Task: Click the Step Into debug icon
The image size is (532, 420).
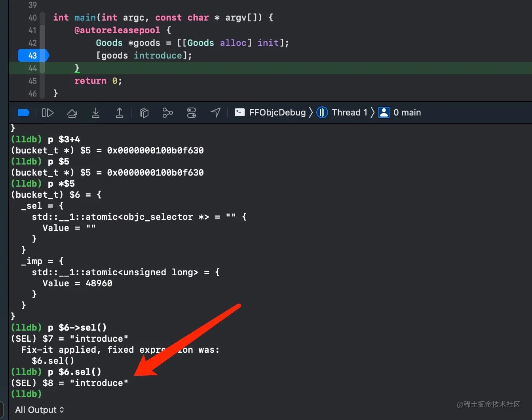Action: (x=96, y=113)
